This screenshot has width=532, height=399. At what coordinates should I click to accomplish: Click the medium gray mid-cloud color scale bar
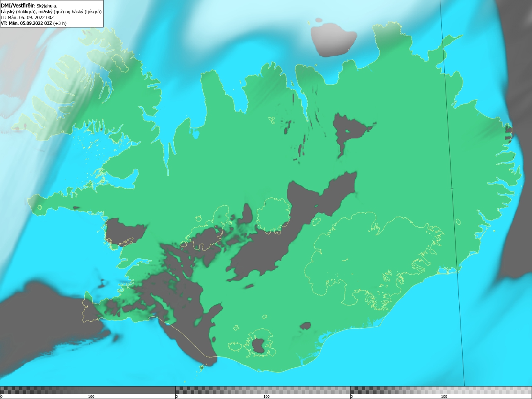[263, 390]
